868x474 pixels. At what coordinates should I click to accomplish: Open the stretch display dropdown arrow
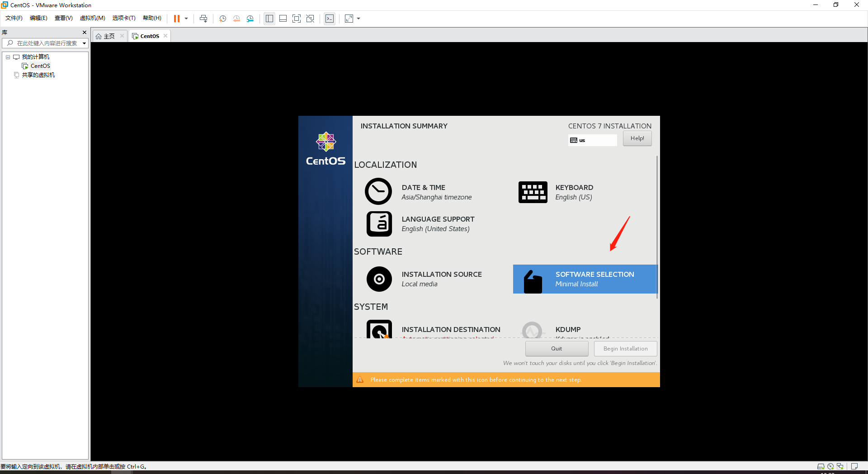click(x=359, y=19)
